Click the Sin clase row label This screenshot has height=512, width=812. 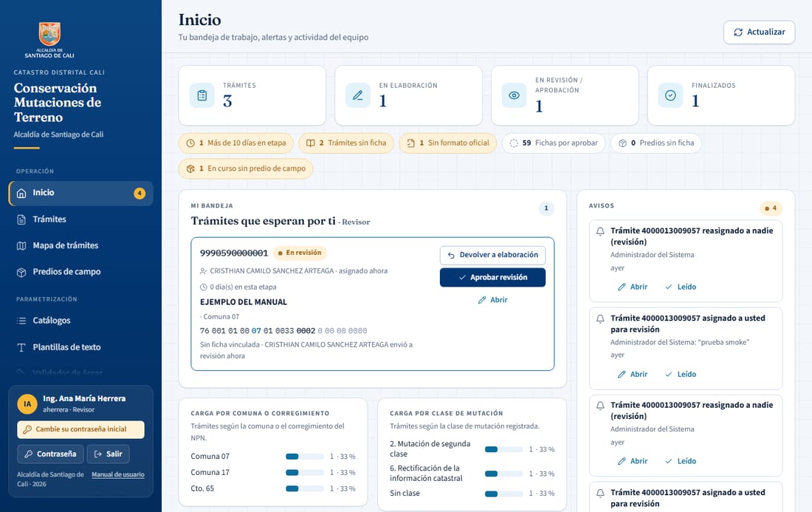(405, 494)
